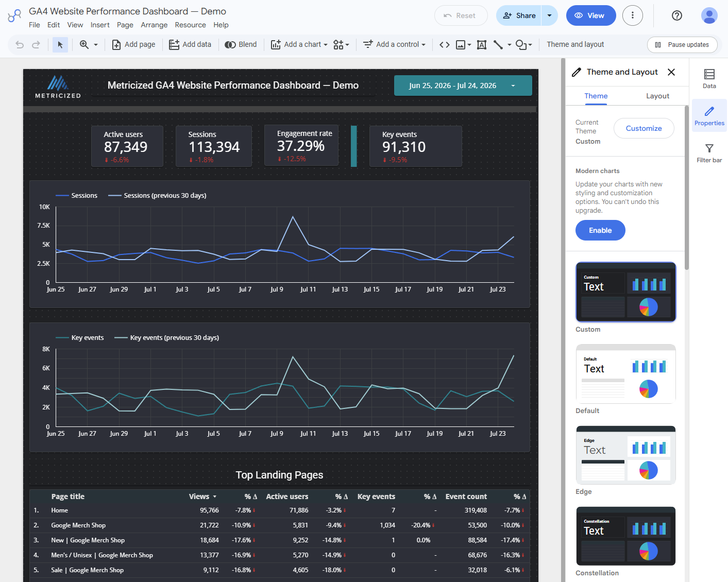The image size is (728, 582).
Task: Click the 'Google Merch Shop' table row title
Action: point(78,525)
